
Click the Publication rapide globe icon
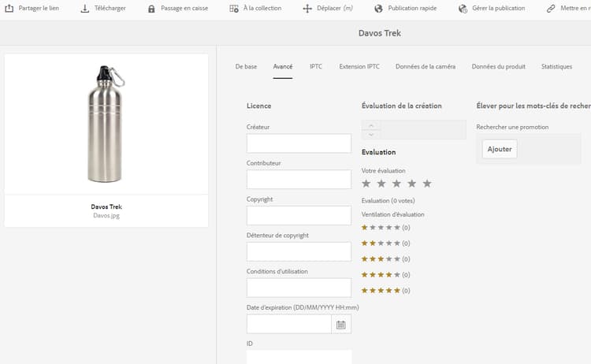(378, 9)
